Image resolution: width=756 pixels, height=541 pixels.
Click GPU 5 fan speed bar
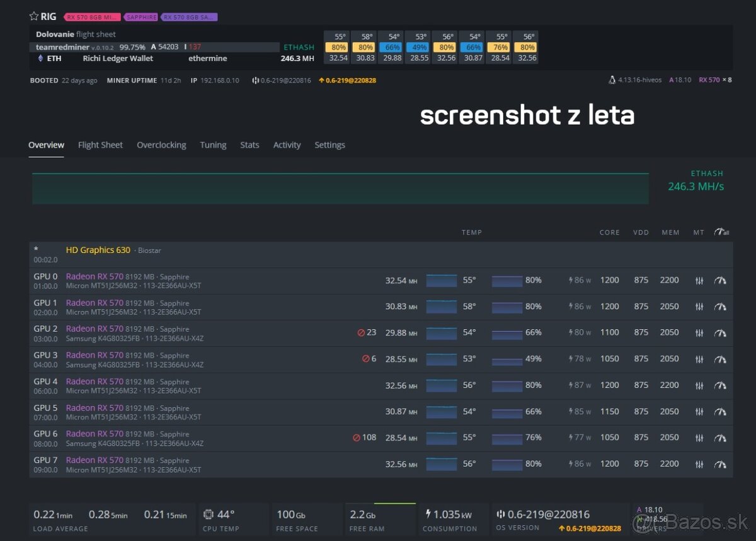507,412
